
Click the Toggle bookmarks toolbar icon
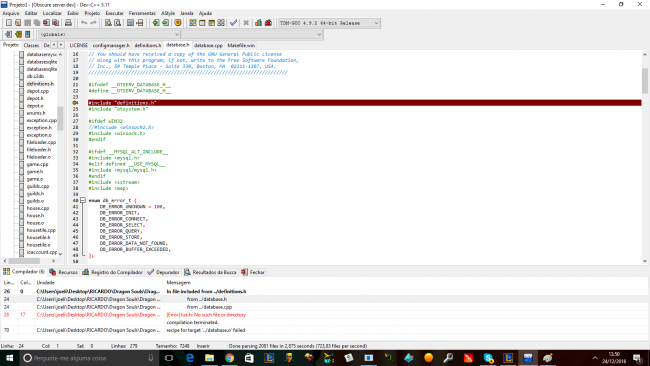coord(165,23)
